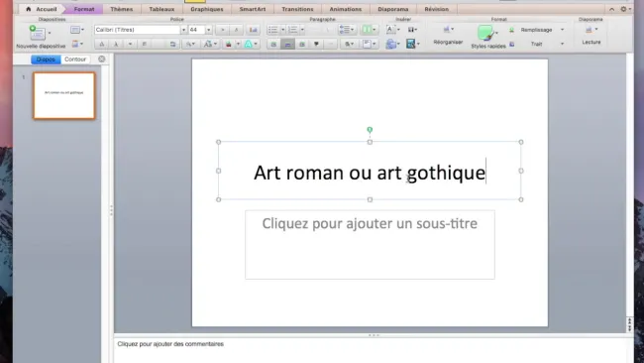
Task: Open the text direction dropdown
Action: tap(350, 44)
